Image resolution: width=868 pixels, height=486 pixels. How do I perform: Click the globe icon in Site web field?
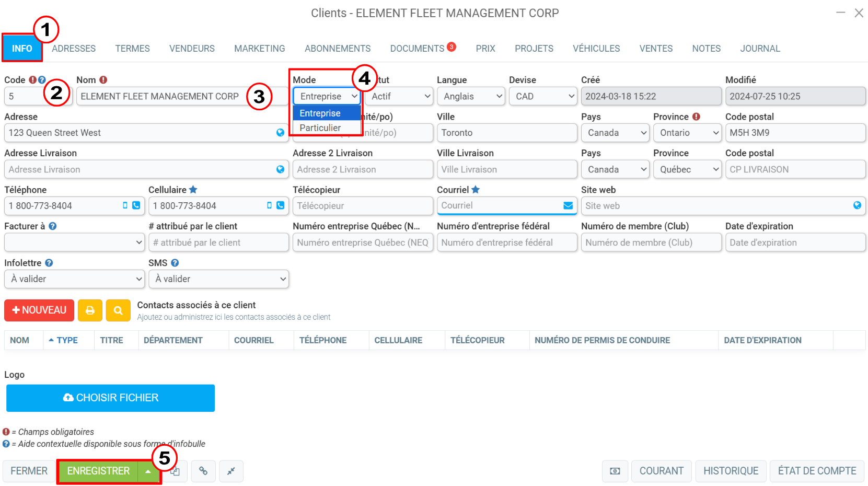[857, 205]
